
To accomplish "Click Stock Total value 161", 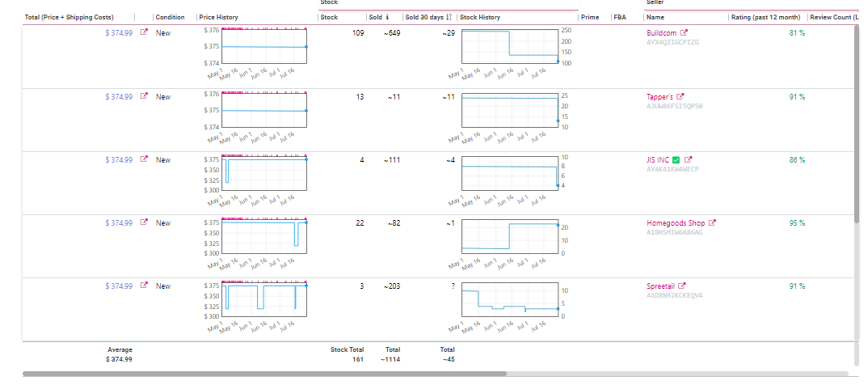I will tap(358, 359).
